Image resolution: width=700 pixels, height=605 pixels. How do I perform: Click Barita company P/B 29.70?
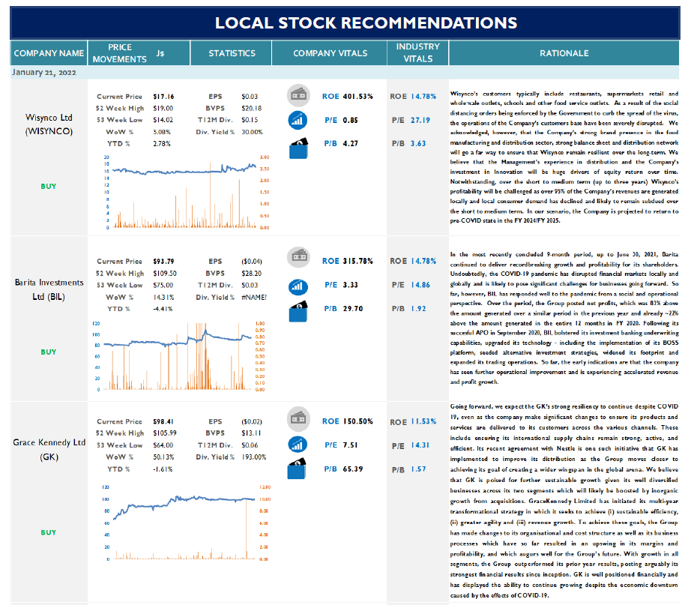pos(353,309)
